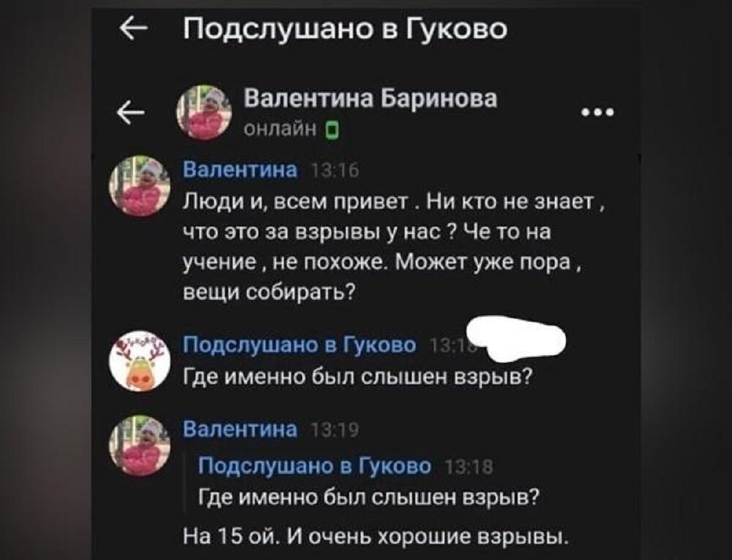The image size is (732, 560).
Task: Tap back arrow next to Валентина Баринова header
Action: pos(129,113)
